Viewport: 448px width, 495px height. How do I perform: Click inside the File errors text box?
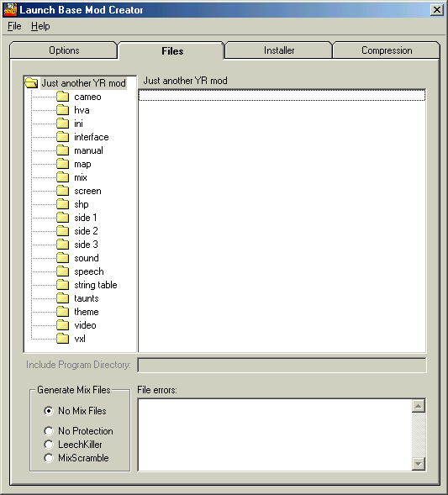coord(275,434)
